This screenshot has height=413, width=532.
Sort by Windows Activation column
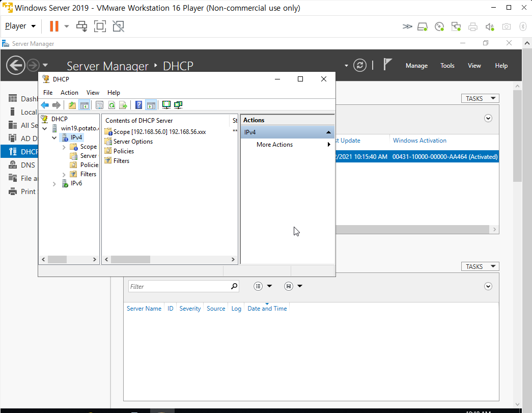419,141
